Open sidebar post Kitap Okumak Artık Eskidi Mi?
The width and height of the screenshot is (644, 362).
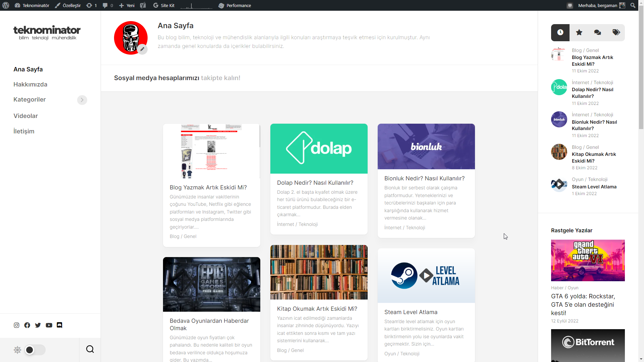594,158
